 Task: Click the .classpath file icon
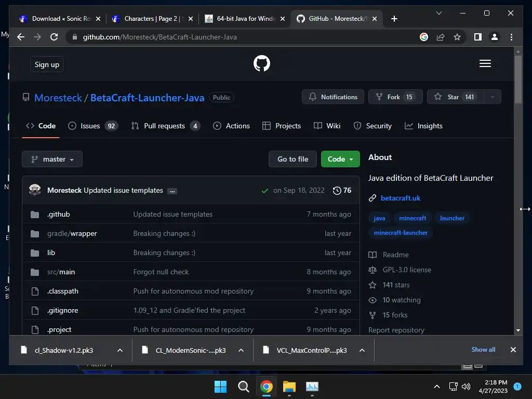click(x=35, y=291)
